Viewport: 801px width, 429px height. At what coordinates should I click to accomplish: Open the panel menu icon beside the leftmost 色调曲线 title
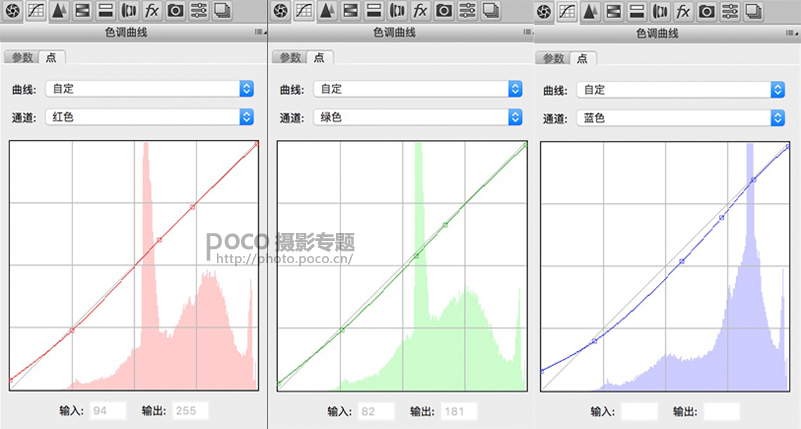pos(260,32)
